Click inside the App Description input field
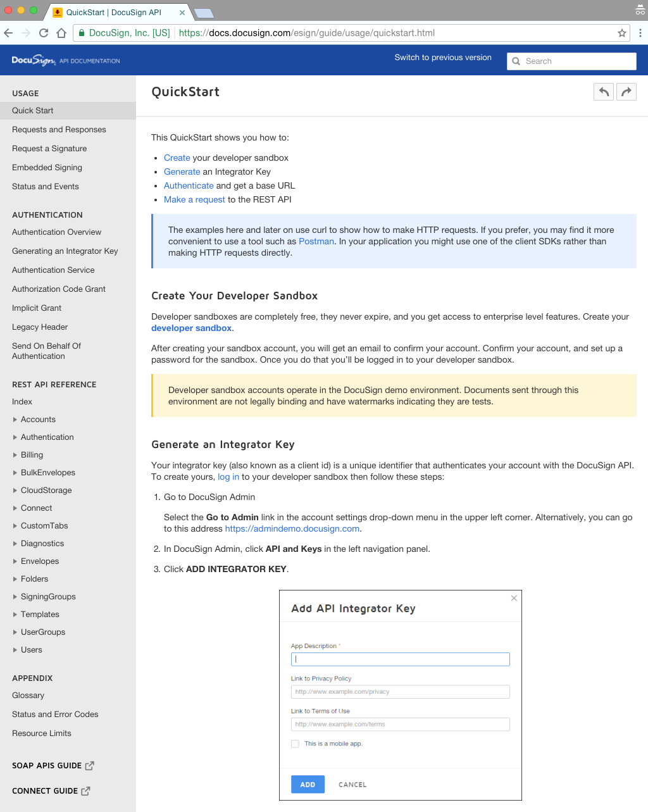This screenshot has height=812, width=648. click(400, 659)
